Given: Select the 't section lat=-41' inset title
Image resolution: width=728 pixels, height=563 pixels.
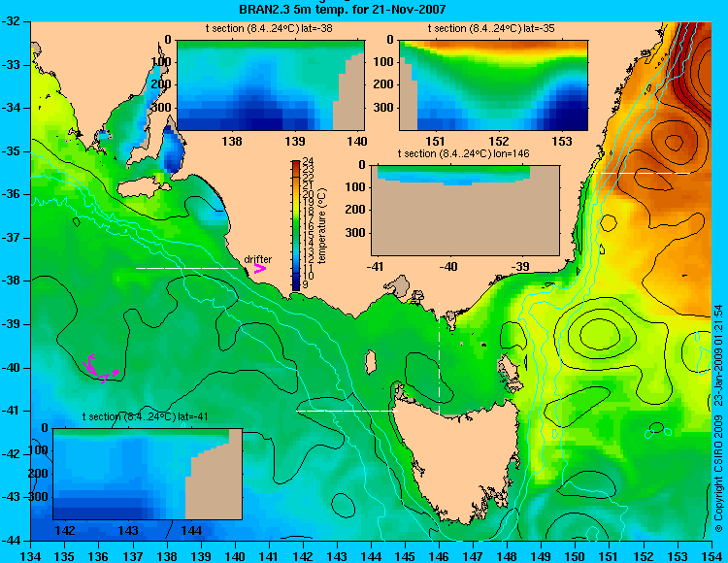Looking at the screenshot, I should (146, 416).
